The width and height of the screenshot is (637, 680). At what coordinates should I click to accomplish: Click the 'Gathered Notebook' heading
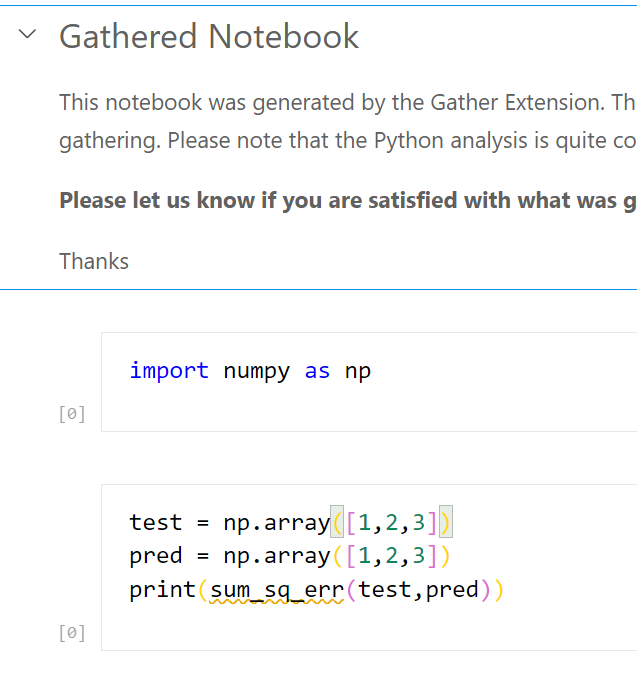[x=209, y=37]
